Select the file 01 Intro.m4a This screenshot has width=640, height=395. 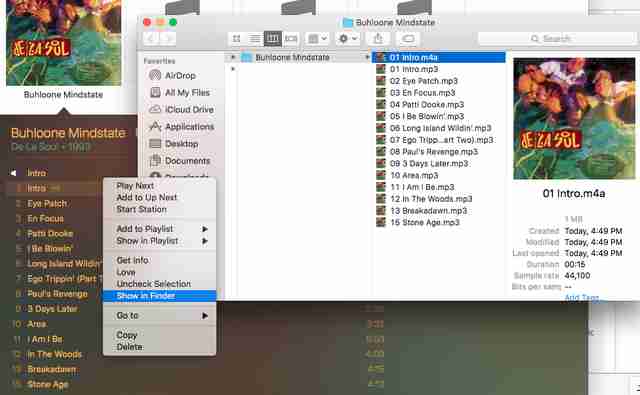[x=439, y=58]
